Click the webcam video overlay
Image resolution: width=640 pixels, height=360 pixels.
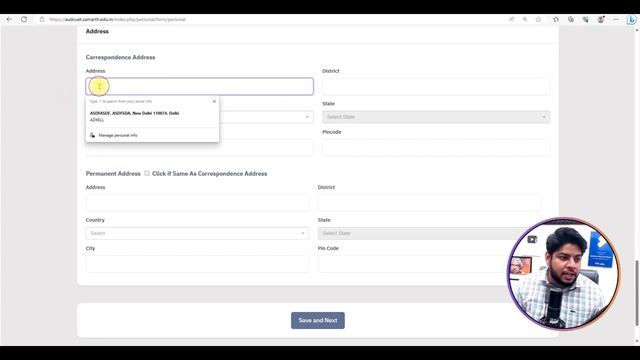click(x=564, y=273)
